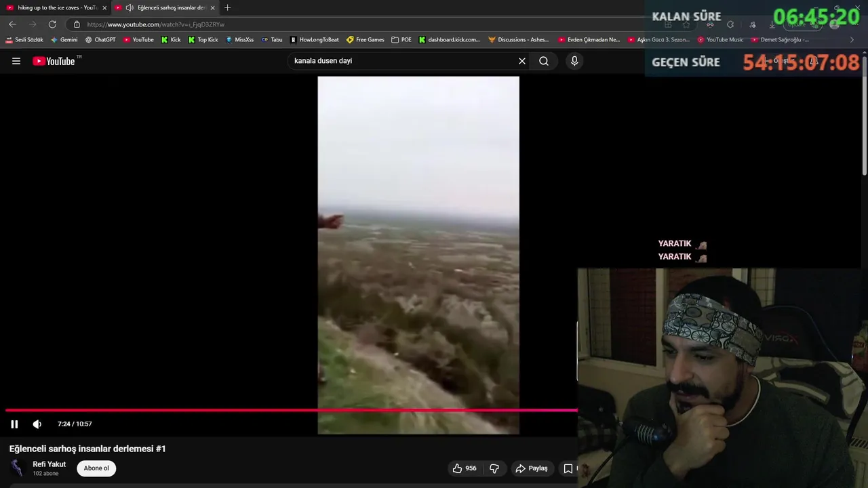Reload the current page

52,24
